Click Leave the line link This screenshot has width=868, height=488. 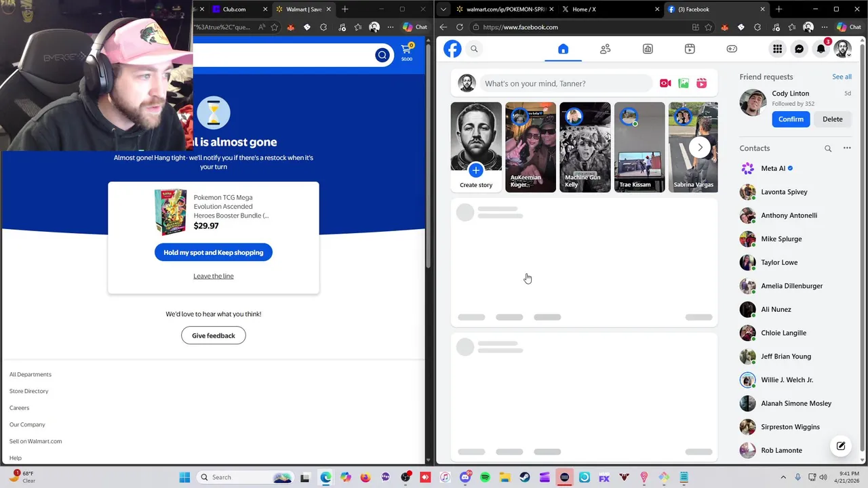(x=214, y=276)
